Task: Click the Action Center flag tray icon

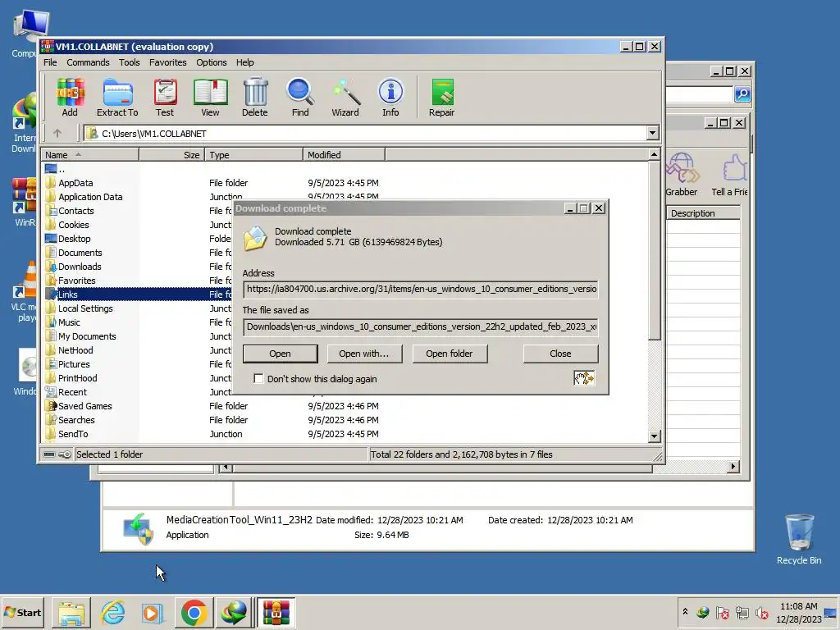Action: coord(723,612)
